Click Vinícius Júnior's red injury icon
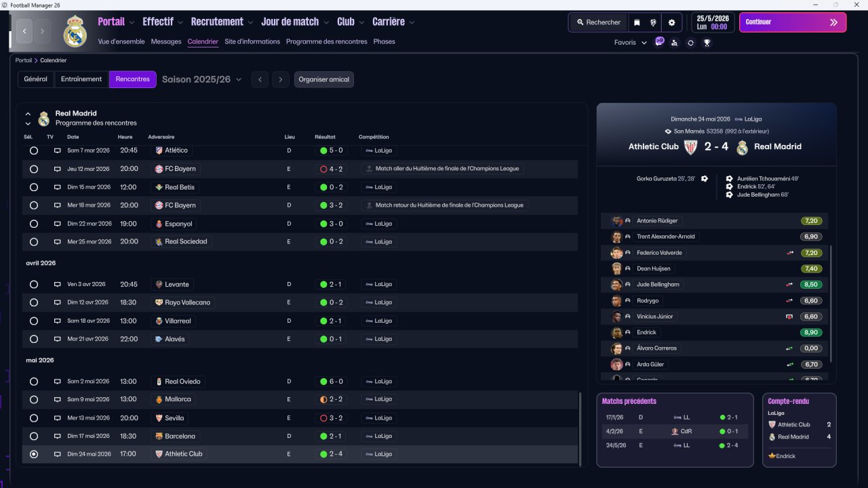The image size is (868, 488). pyautogui.click(x=789, y=317)
